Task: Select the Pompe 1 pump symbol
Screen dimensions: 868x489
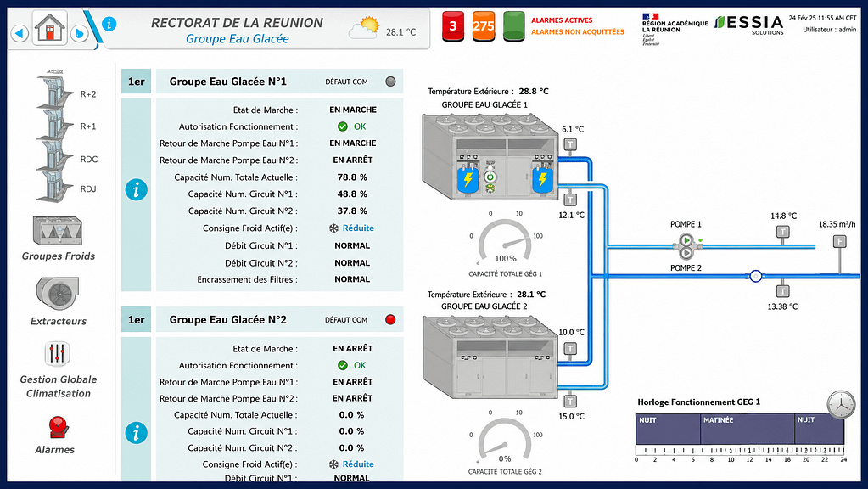Action: [x=686, y=240]
